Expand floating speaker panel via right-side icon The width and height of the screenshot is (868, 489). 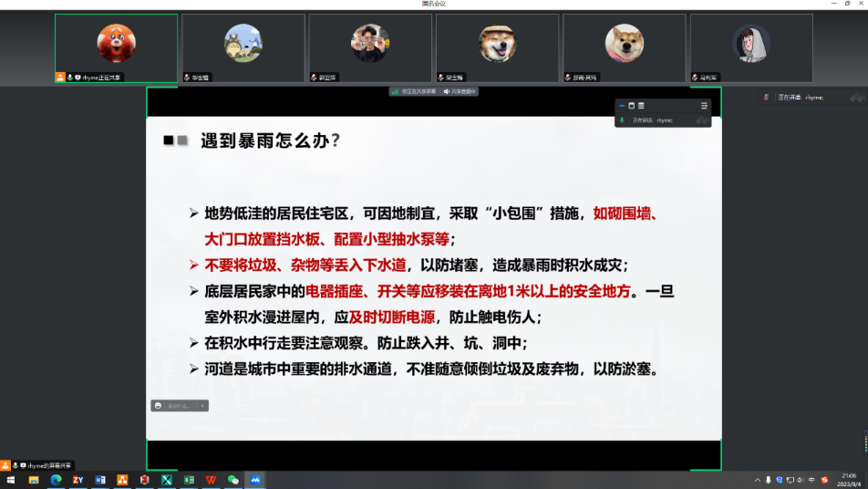[704, 106]
